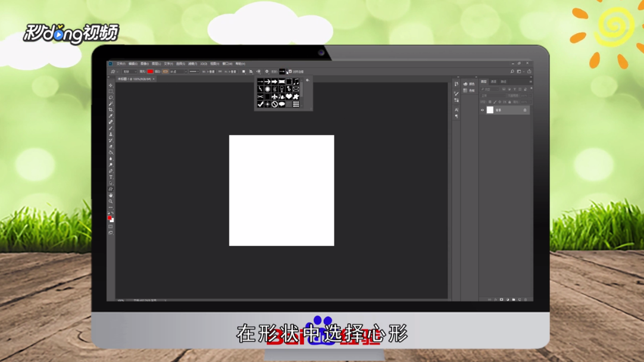Toggle pixel layer filter in Layers panel

[504, 89]
